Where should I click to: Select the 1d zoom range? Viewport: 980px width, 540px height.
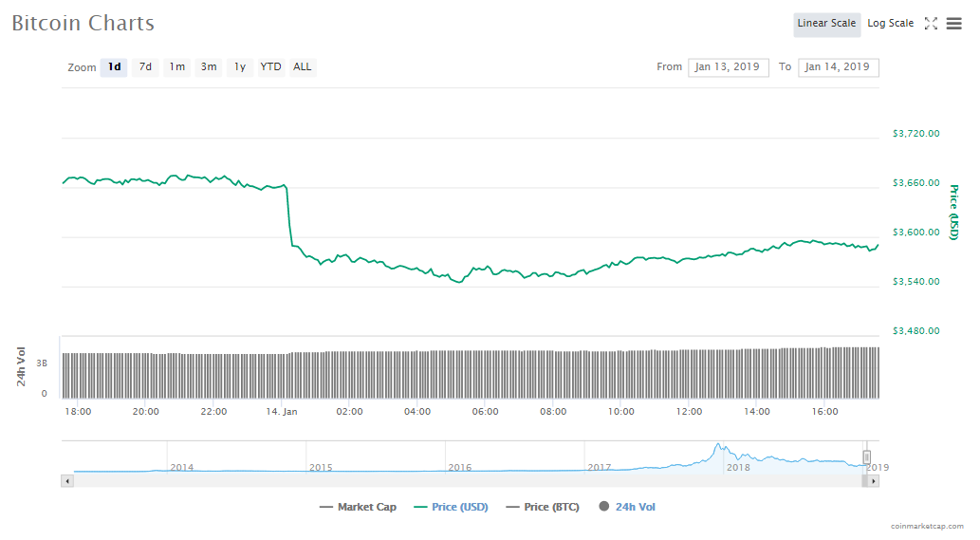[x=114, y=67]
